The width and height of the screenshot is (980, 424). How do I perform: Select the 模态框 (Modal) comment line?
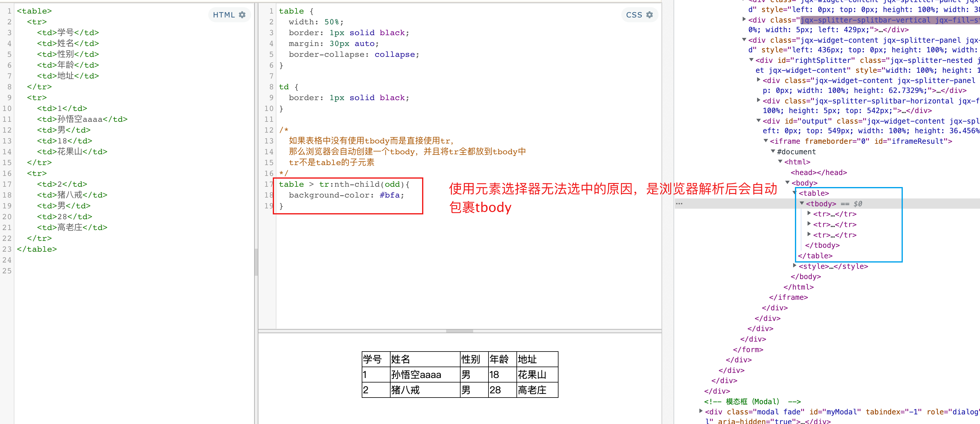point(752,401)
